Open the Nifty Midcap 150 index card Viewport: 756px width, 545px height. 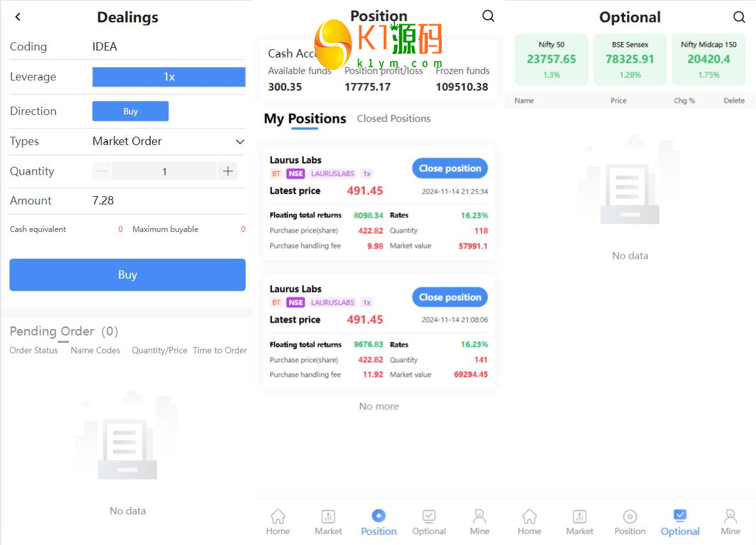(x=708, y=59)
